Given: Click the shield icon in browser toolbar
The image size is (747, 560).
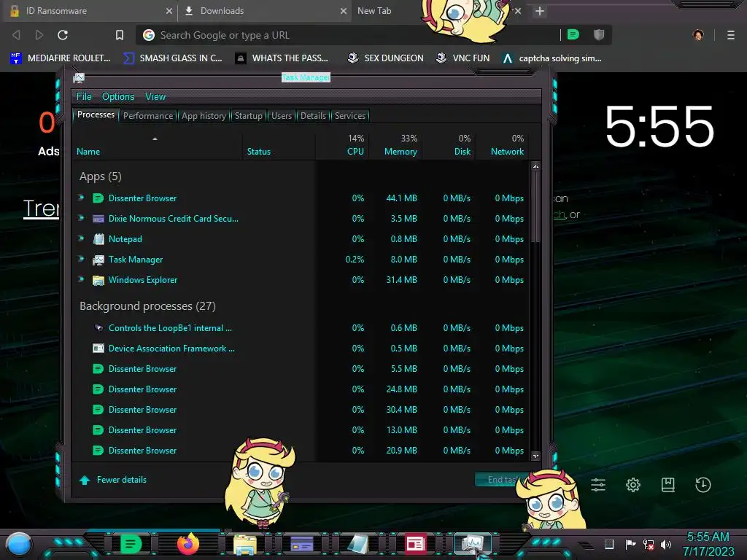Looking at the screenshot, I should 599,34.
